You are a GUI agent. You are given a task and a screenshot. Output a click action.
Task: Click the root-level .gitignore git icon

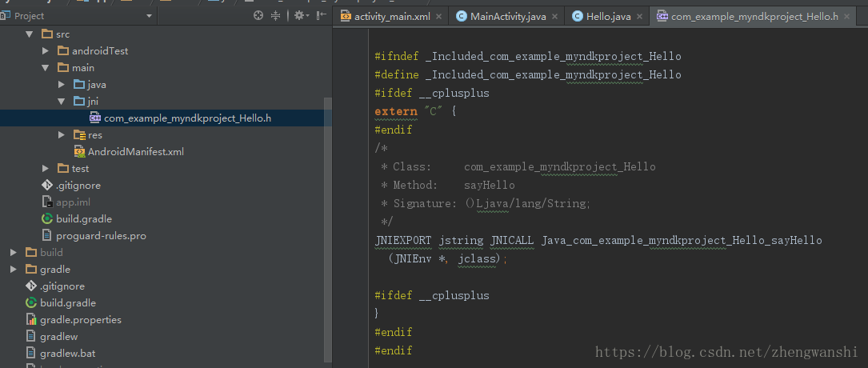pos(31,286)
